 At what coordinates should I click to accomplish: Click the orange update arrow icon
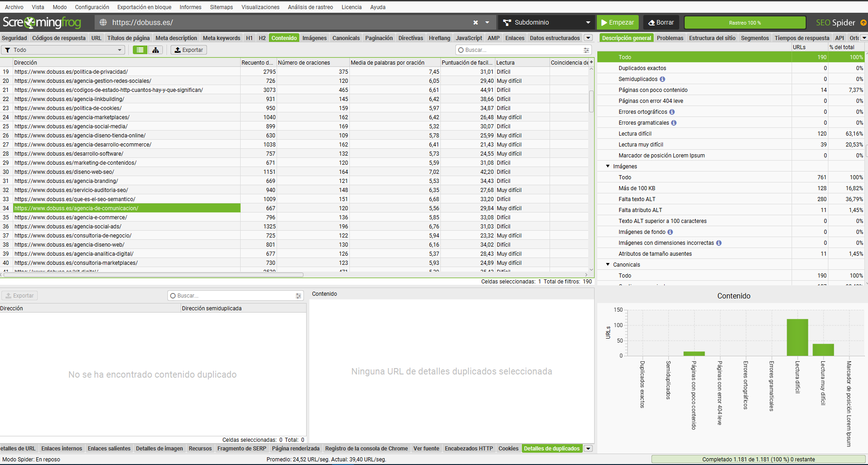coord(863,22)
